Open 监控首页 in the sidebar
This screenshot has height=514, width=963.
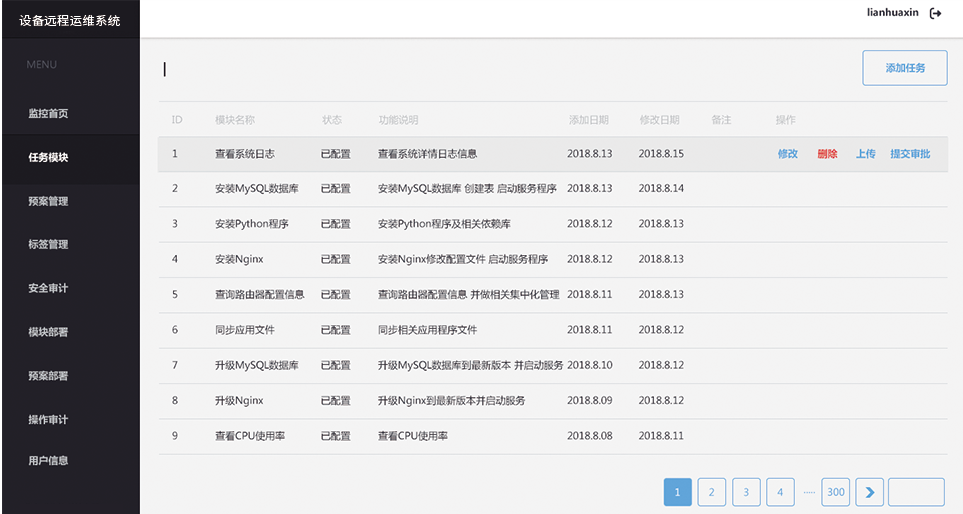click(48, 114)
